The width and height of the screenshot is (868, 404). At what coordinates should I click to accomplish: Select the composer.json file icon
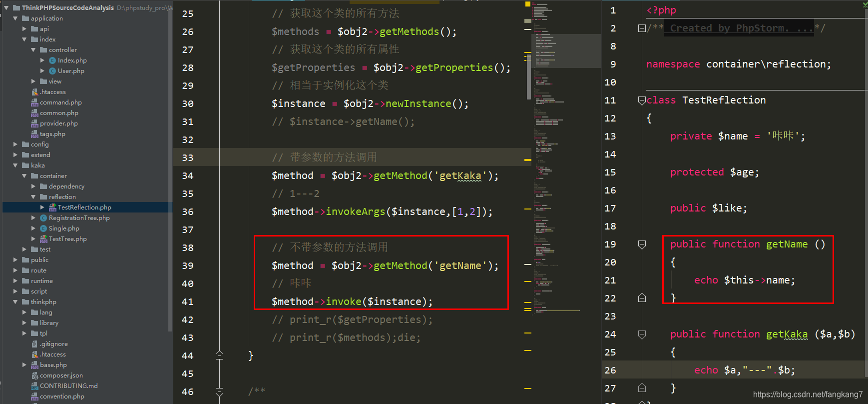[34, 375]
